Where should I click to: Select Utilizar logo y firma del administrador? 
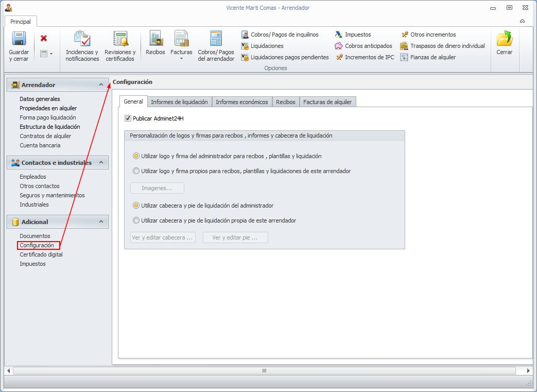(136, 156)
